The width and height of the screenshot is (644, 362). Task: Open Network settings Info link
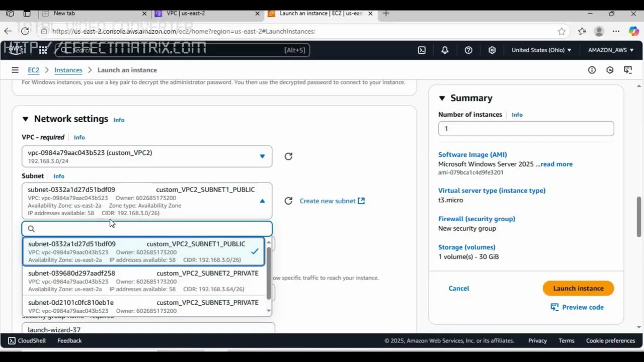119,120
